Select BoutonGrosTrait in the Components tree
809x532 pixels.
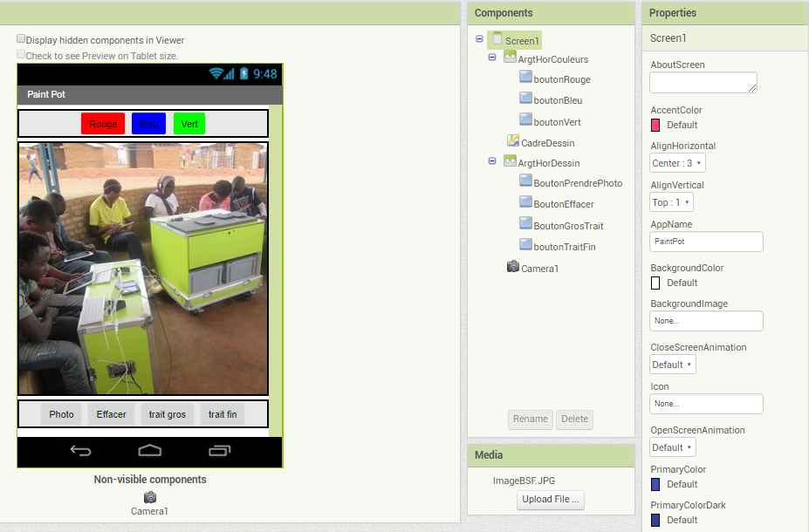click(568, 226)
